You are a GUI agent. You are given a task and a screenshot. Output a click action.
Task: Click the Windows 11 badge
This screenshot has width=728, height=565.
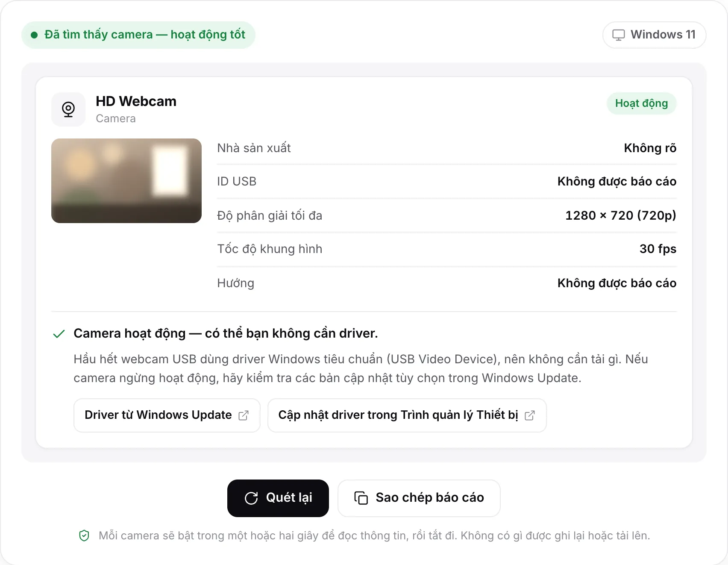point(654,35)
